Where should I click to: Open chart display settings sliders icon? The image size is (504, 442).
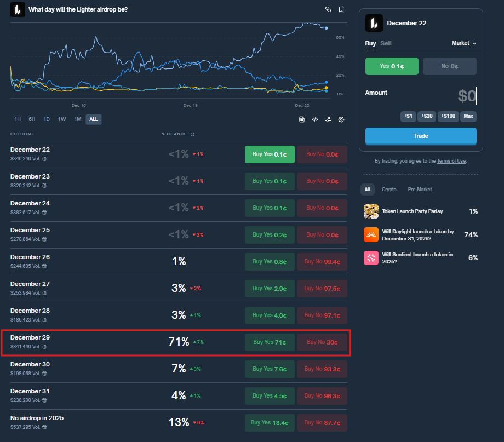tap(328, 119)
